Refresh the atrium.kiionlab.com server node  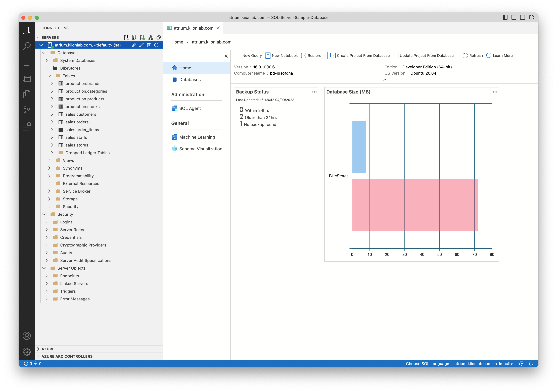pyautogui.click(x=156, y=45)
